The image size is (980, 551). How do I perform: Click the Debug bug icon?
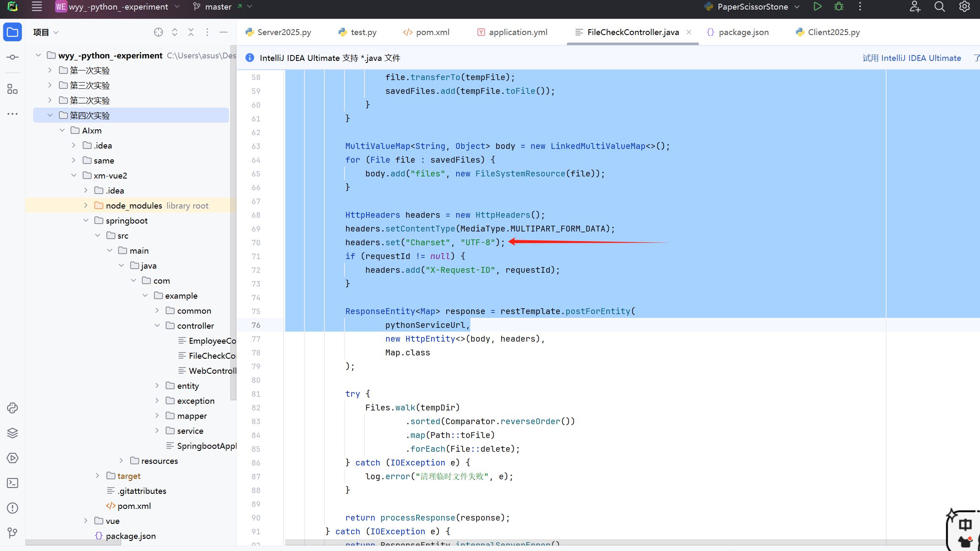coord(839,7)
